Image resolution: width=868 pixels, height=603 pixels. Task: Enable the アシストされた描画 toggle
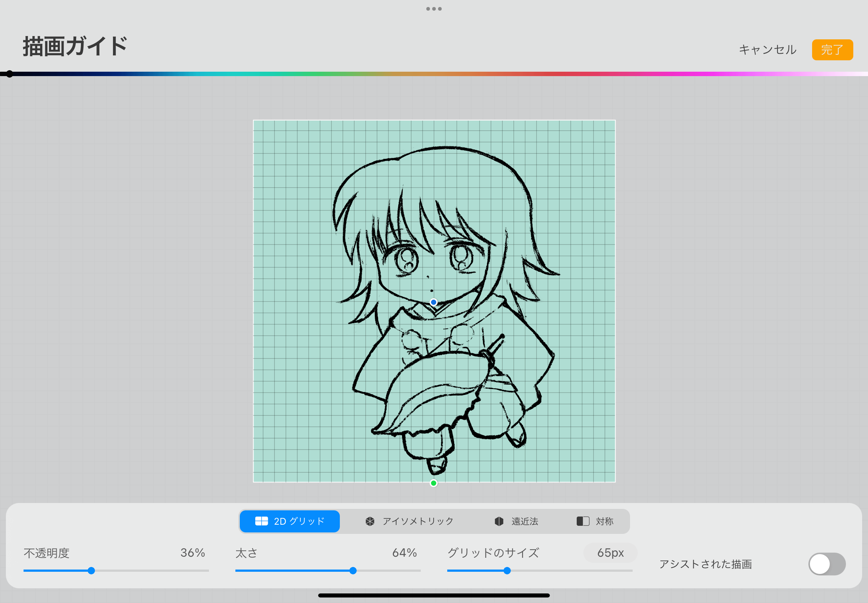(x=826, y=564)
